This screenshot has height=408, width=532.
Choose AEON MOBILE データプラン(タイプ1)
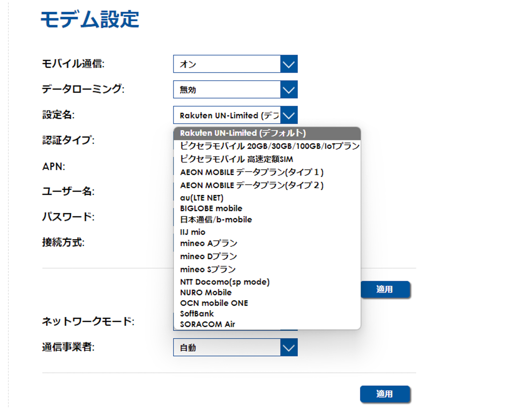point(251,172)
